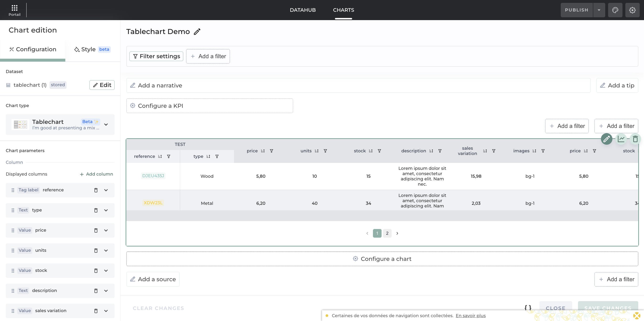This screenshot has width=644, height=321.
Task: Click the line chart icon above table
Action: (x=621, y=139)
